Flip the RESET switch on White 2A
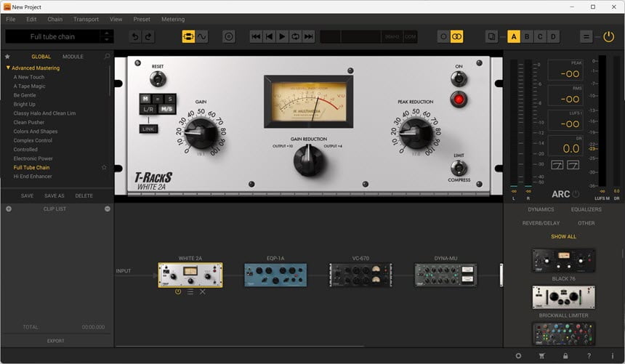The height and width of the screenshot is (364, 625). point(158,79)
